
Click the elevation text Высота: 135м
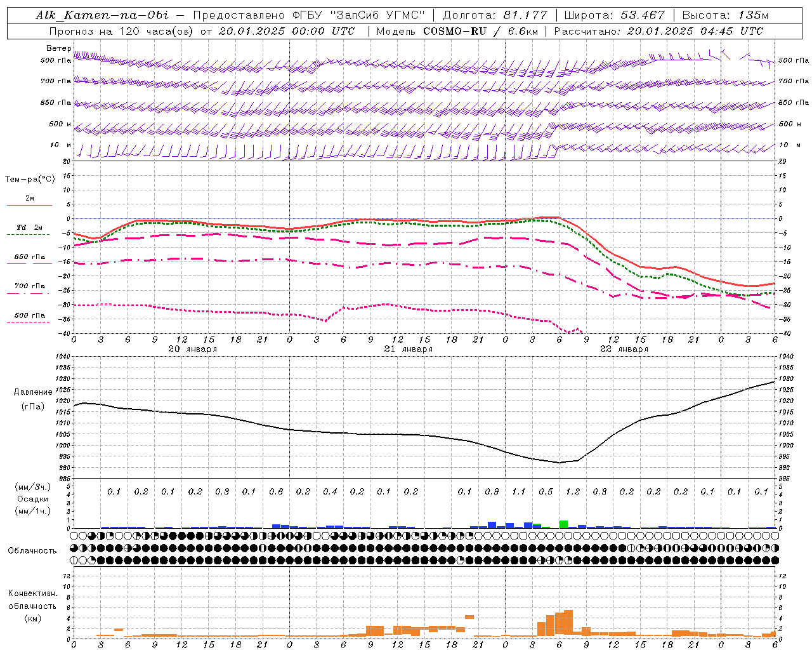coord(725,15)
